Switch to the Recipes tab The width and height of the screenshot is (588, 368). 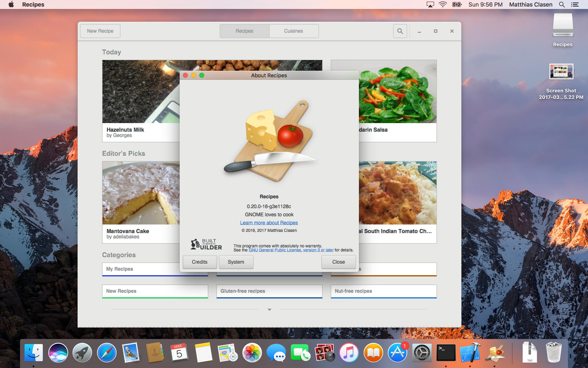(244, 31)
